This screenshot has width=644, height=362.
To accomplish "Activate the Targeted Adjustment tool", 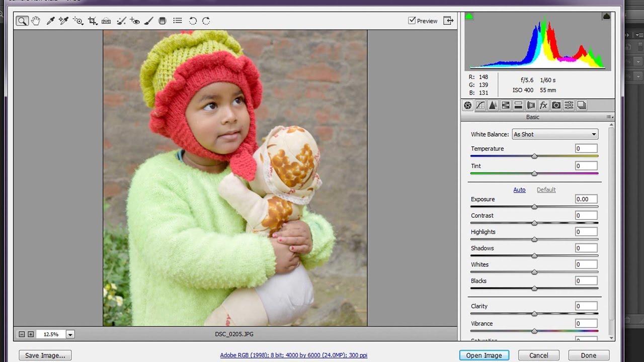I will (78, 21).
